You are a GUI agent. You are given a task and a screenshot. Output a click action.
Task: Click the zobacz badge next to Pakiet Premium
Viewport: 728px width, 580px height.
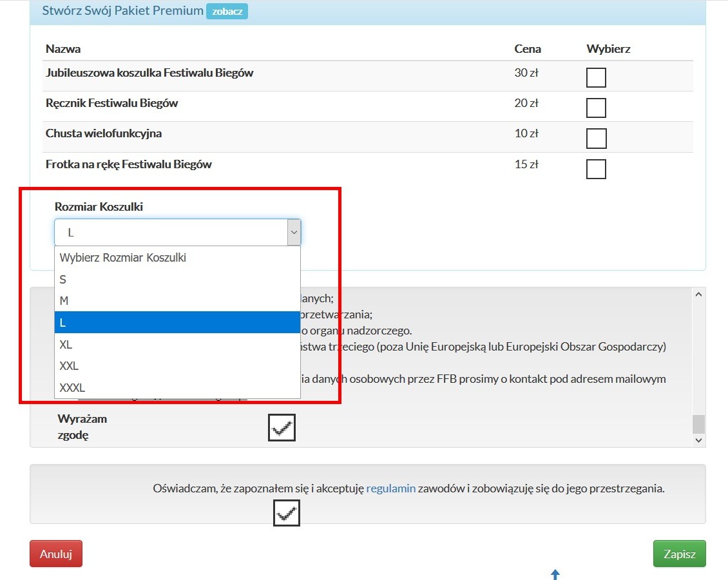(227, 12)
